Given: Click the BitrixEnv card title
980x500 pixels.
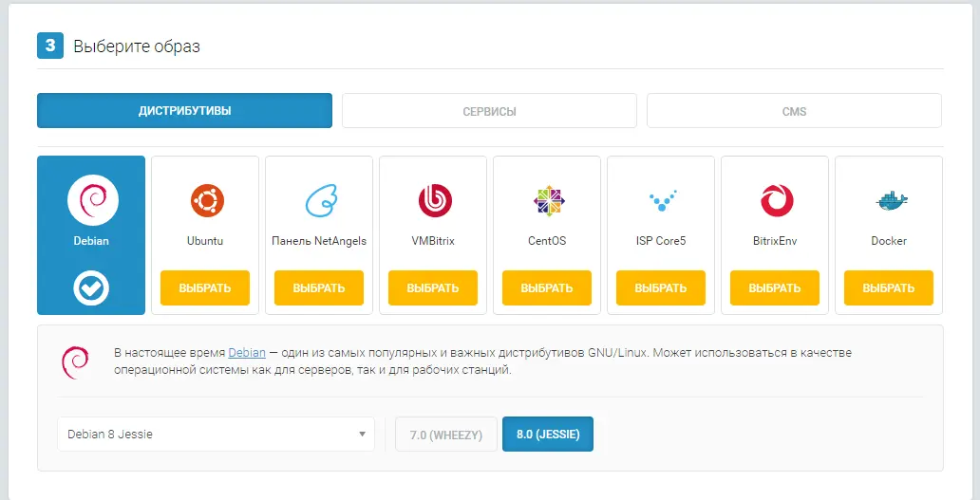Looking at the screenshot, I should (775, 241).
